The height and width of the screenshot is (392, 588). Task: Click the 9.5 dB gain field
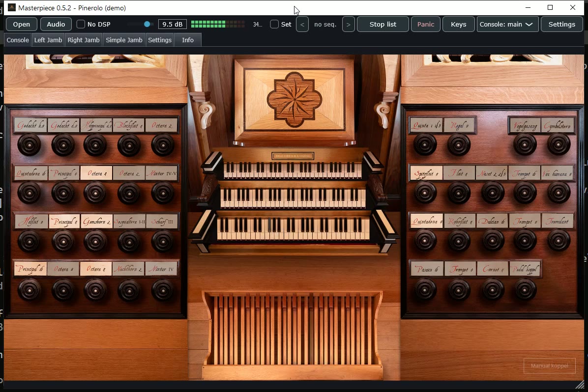[x=173, y=25]
